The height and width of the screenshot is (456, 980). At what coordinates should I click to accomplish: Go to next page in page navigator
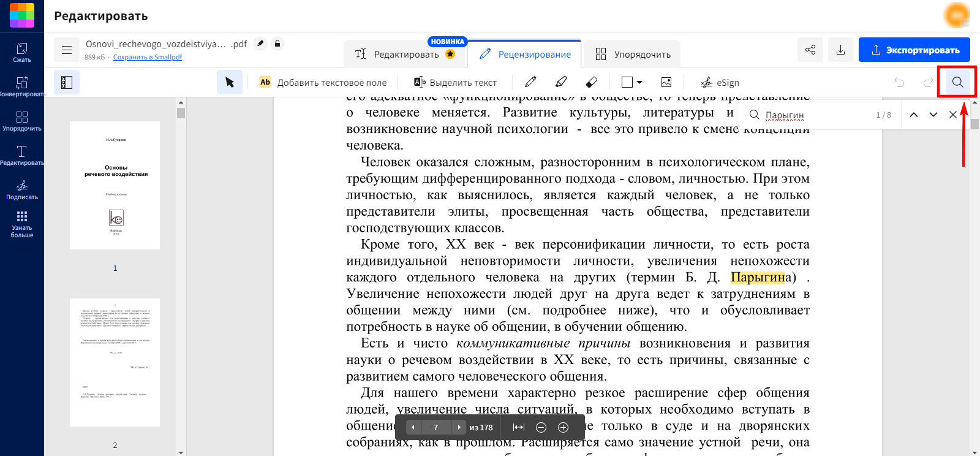(x=459, y=427)
